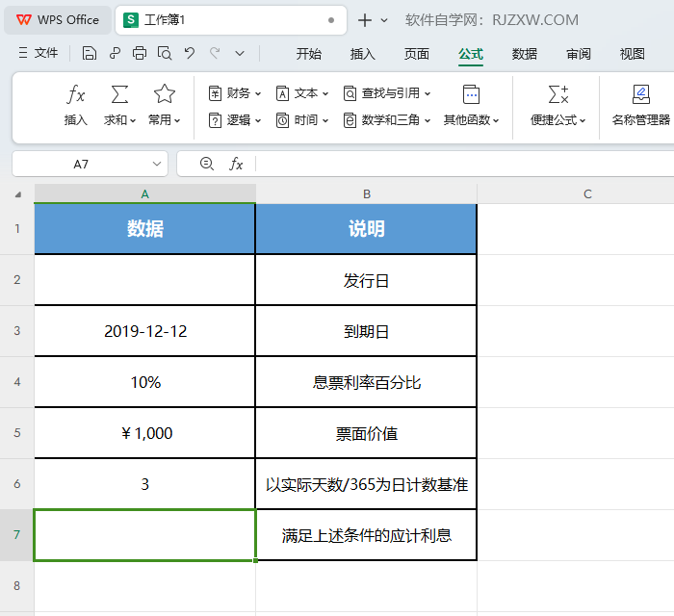Open the 时间 functions dropdown
The image size is (674, 616).
[x=302, y=120]
